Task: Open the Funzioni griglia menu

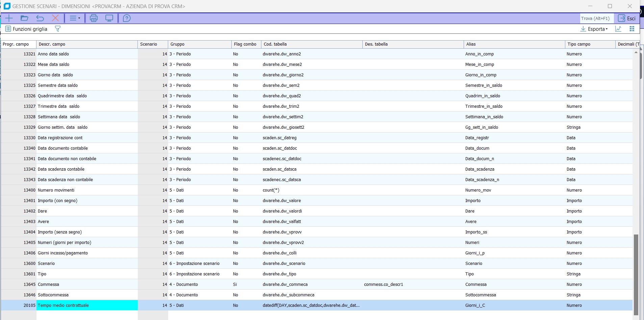Action: (26, 29)
